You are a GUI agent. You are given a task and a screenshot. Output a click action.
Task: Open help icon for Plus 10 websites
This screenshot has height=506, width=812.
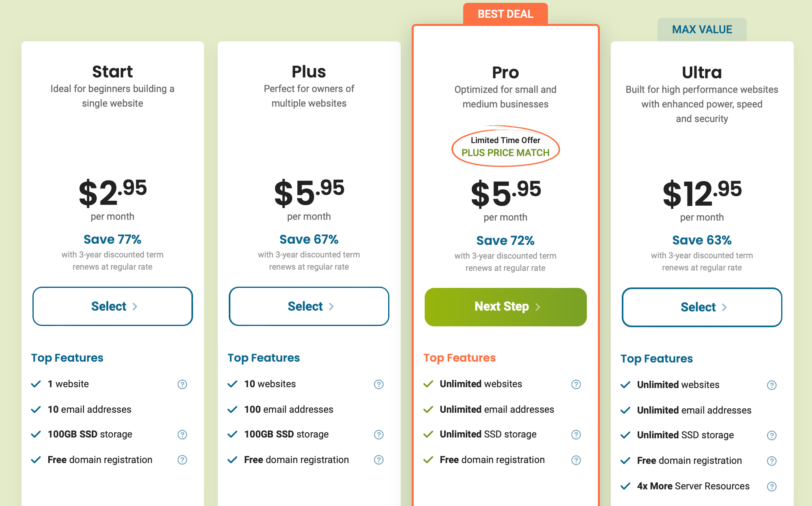[x=378, y=384]
